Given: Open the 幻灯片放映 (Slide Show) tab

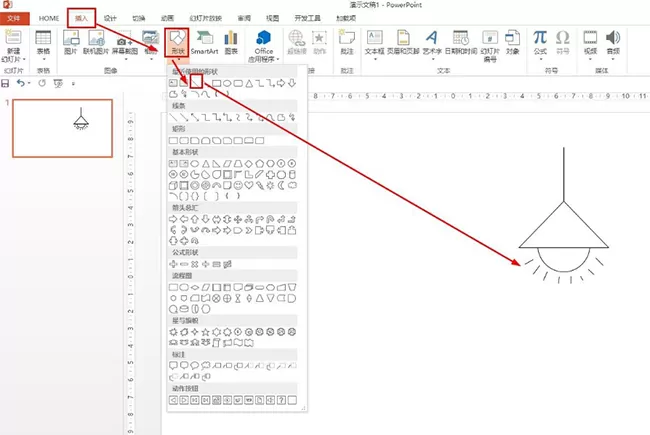Looking at the screenshot, I should (206, 18).
